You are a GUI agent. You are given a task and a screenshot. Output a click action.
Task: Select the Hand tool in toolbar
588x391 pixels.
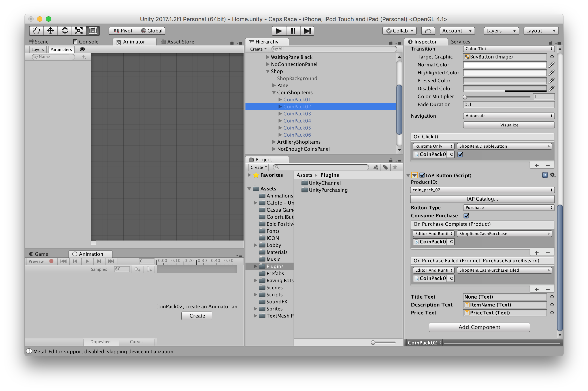coord(36,31)
